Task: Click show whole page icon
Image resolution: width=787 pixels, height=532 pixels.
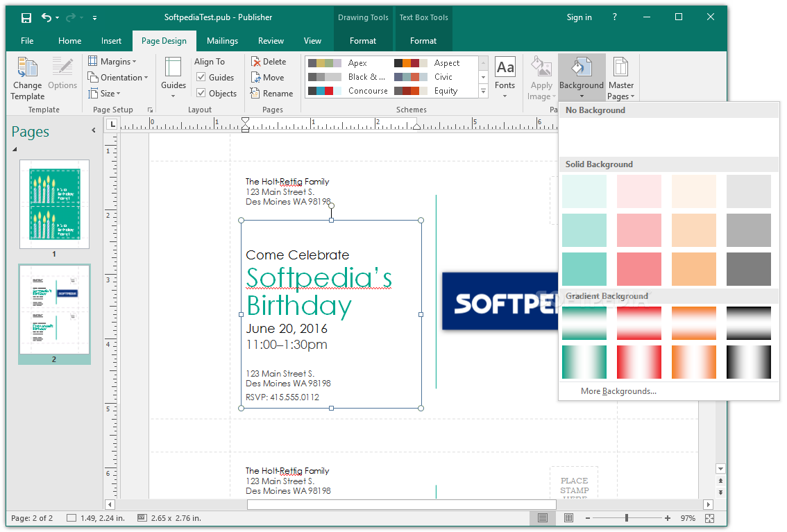Action: (710, 518)
